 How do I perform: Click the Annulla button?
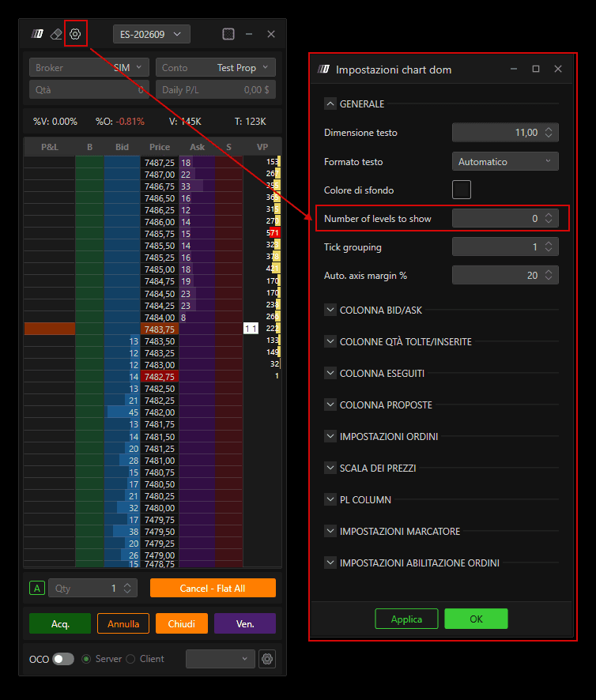click(123, 623)
